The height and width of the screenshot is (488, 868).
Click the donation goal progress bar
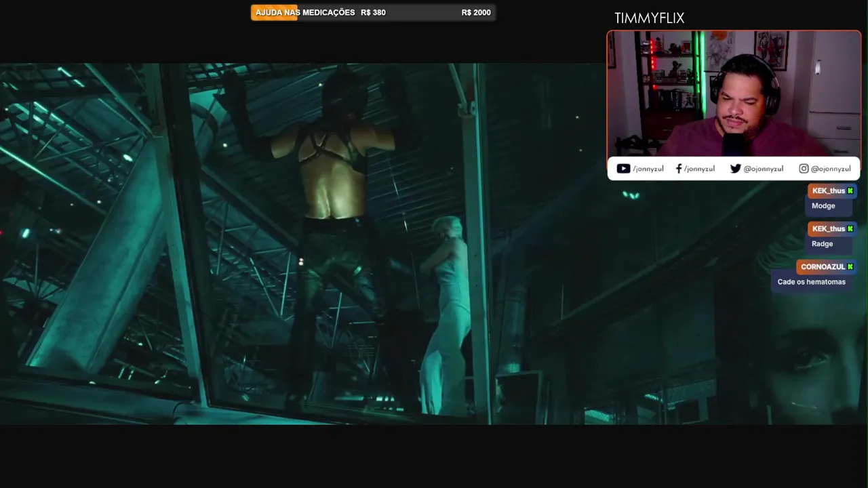coord(373,12)
